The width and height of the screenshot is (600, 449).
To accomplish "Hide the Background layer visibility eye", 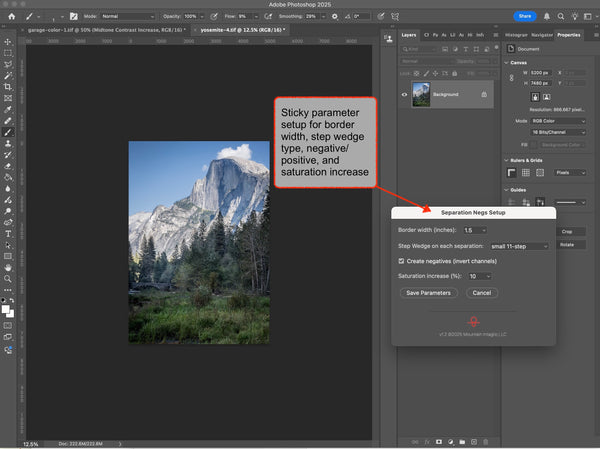I will coord(405,95).
